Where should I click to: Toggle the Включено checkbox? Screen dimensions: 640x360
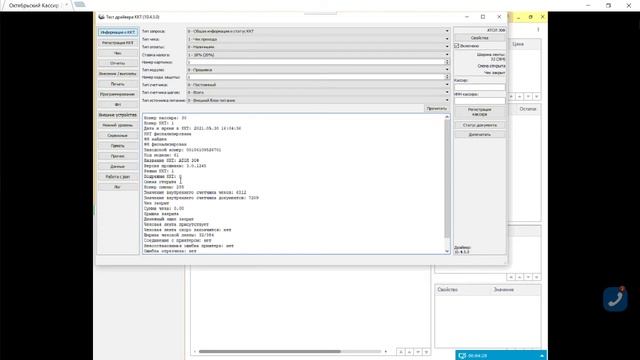(x=457, y=46)
